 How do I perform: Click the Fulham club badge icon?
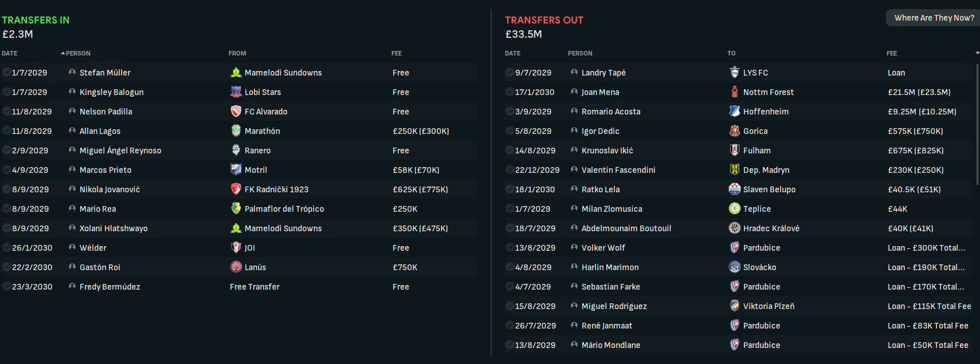[x=734, y=151]
